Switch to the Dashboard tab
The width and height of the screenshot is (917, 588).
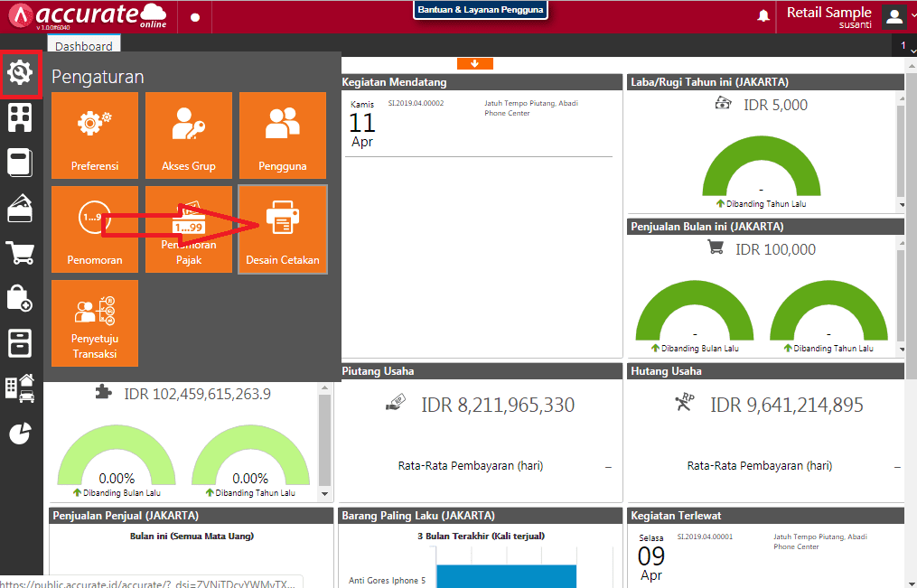(83, 43)
